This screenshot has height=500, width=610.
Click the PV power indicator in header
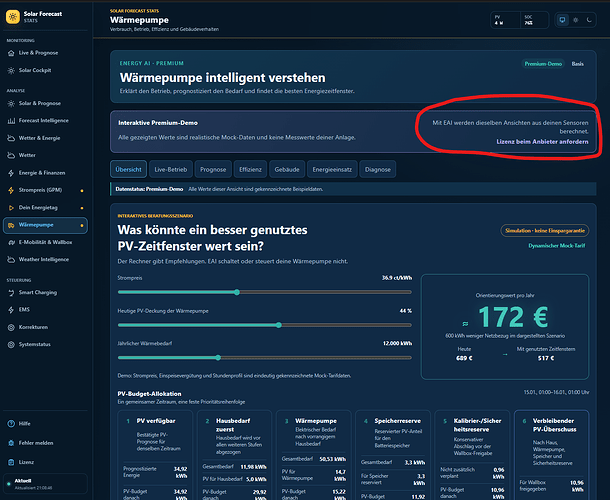[505, 20]
